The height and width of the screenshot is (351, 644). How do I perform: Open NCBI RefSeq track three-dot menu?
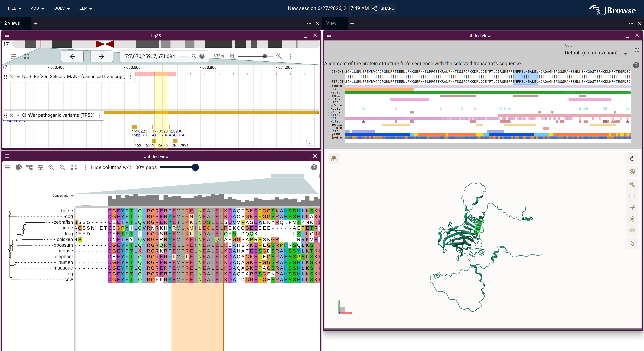point(130,77)
